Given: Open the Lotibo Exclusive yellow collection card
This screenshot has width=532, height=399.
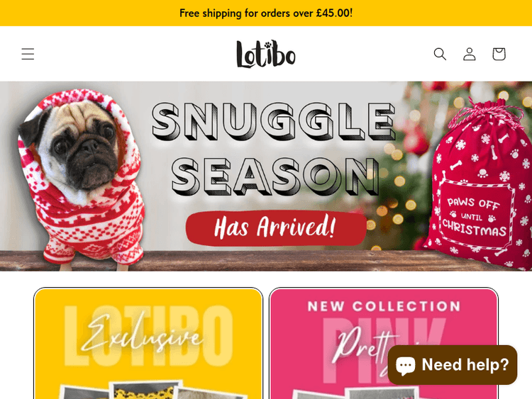Looking at the screenshot, I should (148, 344).
